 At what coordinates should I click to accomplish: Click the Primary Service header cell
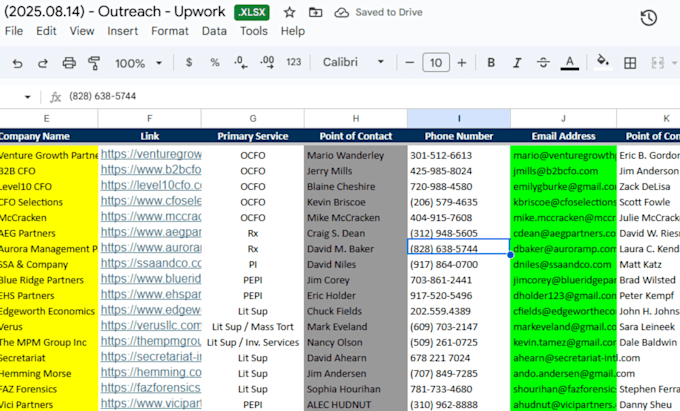(x=253, y=136)
